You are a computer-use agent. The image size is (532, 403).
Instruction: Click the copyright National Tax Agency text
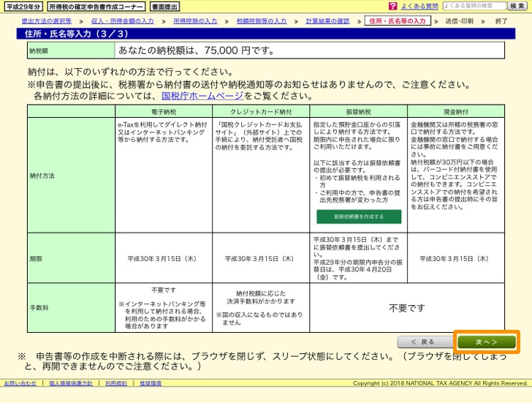440,383
